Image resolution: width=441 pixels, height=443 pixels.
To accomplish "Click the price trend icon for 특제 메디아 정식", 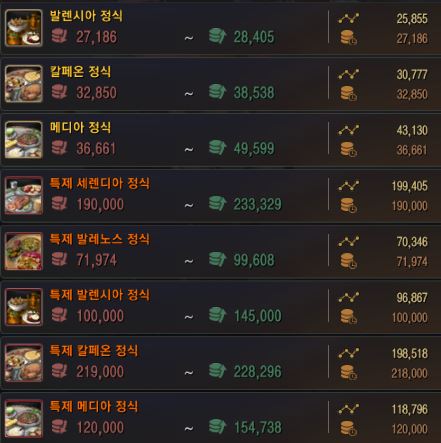I will click(x=349, y=409).
